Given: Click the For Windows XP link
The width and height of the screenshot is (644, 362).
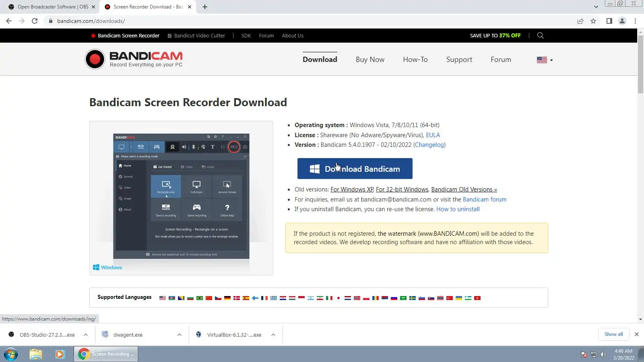Looking at the screenshot, I should point(352,189).
